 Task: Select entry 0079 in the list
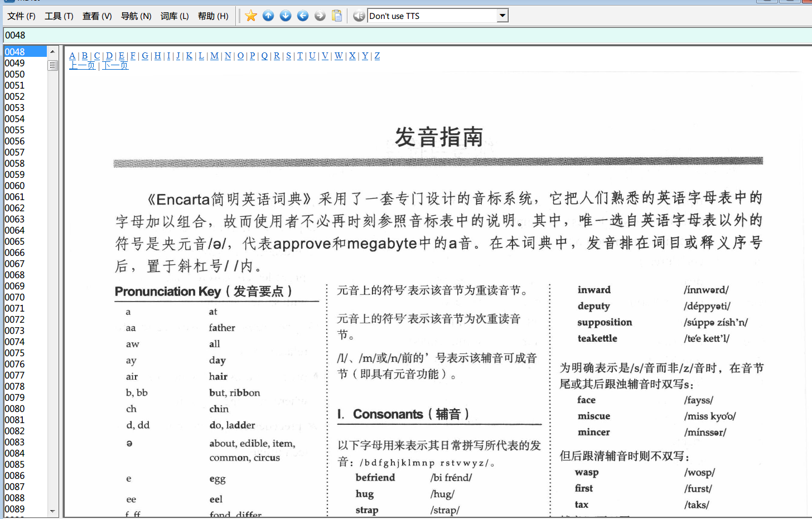point(25,397)
